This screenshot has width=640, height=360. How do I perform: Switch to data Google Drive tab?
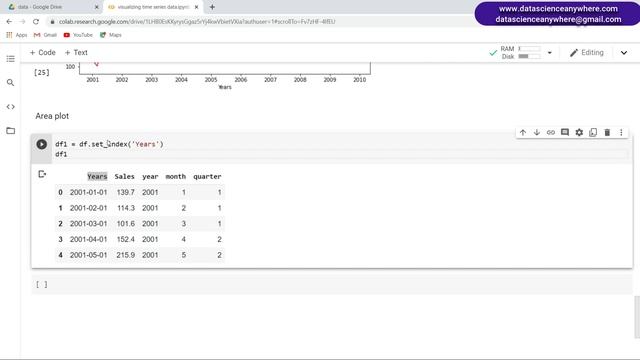pos(53,7)
